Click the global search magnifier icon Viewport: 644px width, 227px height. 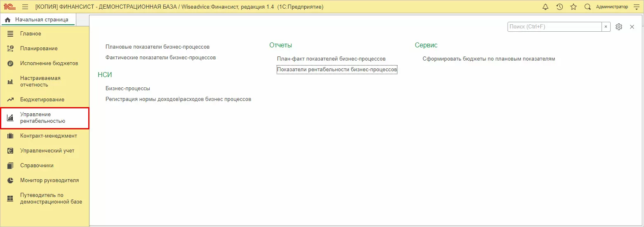(588, 7)
